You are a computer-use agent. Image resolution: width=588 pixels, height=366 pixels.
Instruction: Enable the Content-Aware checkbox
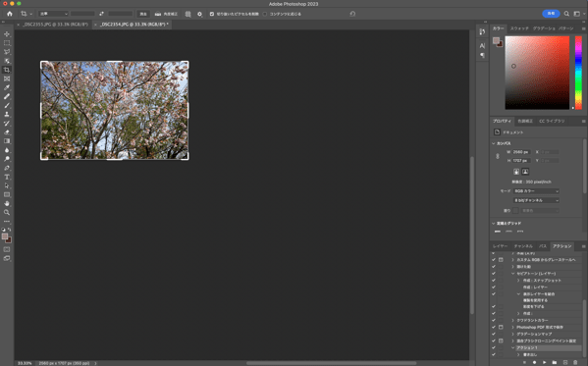[265, 14]
